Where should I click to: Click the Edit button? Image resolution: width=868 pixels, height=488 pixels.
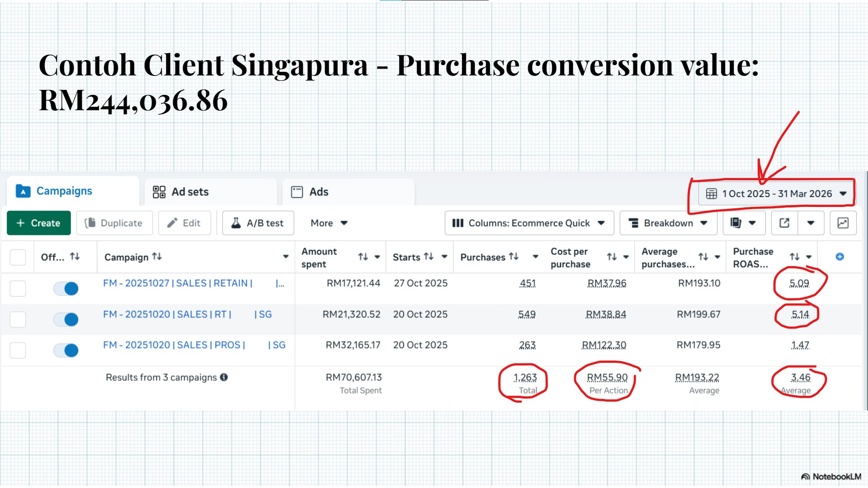[184, 223]
